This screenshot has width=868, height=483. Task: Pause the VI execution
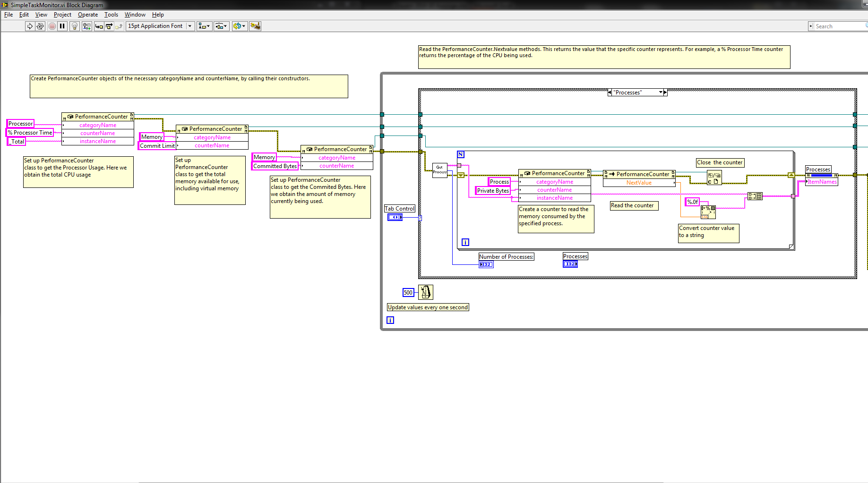tap(62, 26)
